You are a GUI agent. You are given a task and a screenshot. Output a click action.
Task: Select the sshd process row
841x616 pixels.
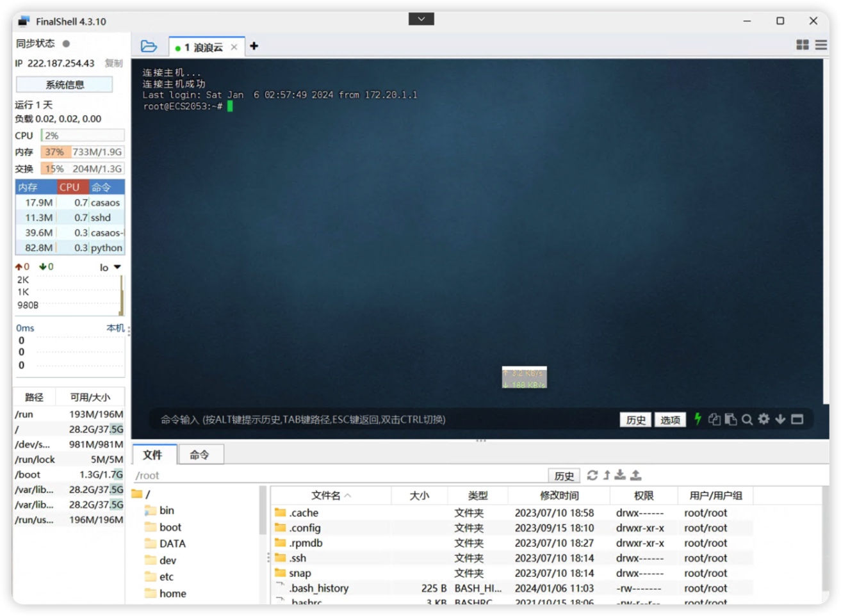click(x=70, y=218)
